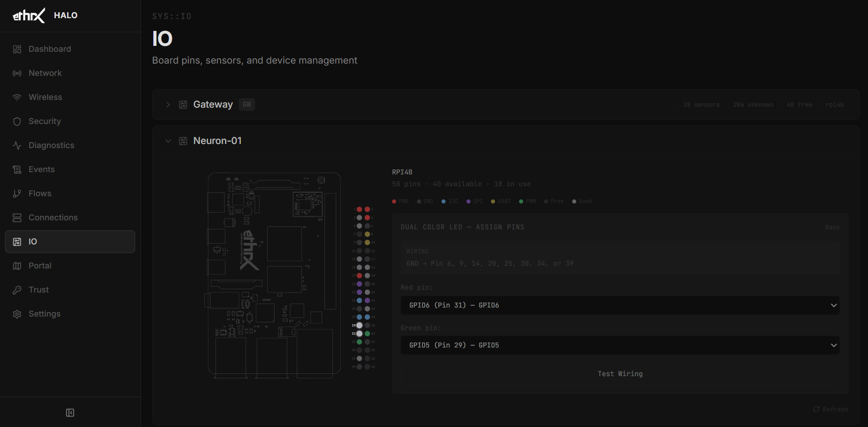Click the GW badge
The width and height of the screenshot is (868, 427).
click(246, 104)
